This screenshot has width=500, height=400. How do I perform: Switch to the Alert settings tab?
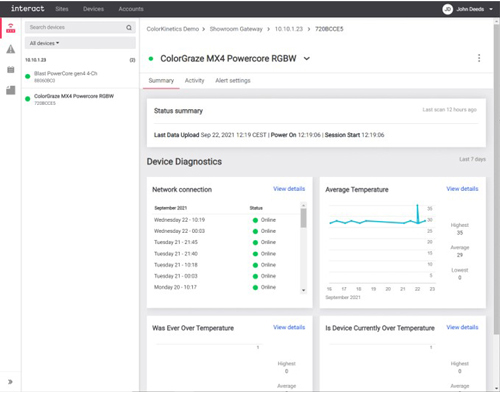(233, 81)
